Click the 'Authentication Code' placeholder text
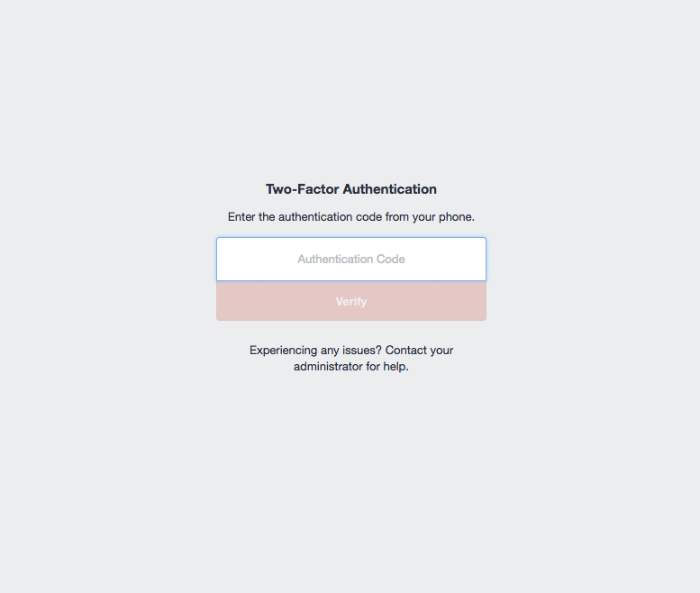 pyautogui.click(x=351, y=259)
